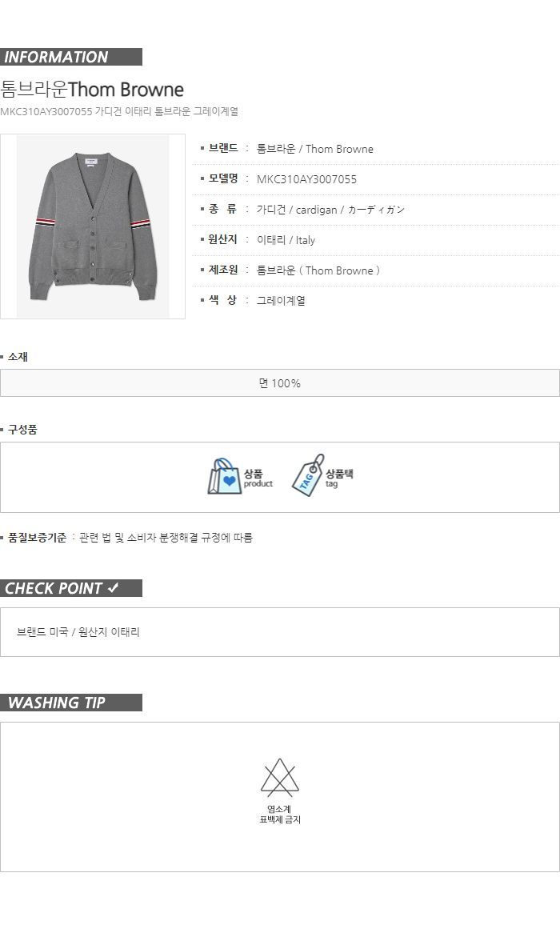Click the blue product tag icon
Viewport: 560px width, 941px height.
pyautogui.click(x=307, y=476)
